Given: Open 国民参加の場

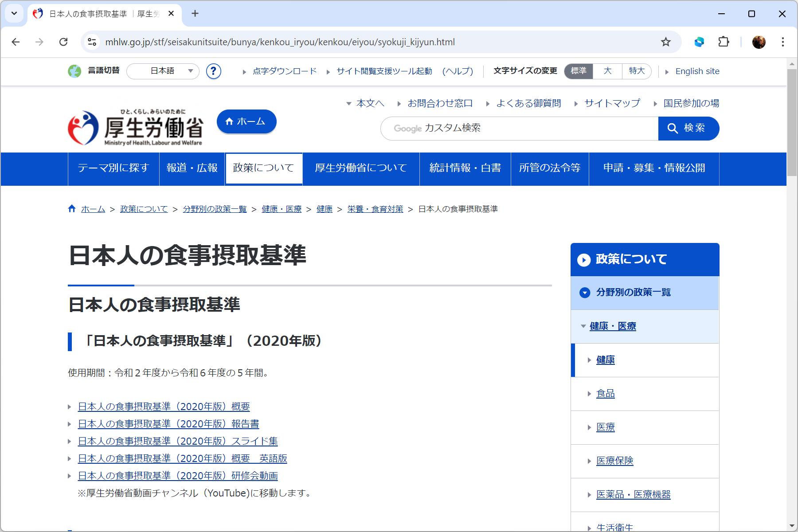Looking at the screenshot, I should (691, 103).
